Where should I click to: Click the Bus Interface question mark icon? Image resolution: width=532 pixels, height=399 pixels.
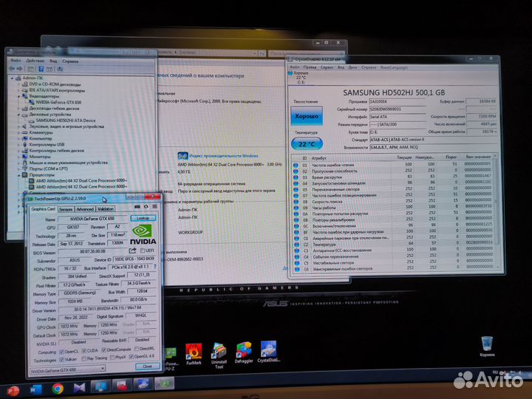click(155, 267)
